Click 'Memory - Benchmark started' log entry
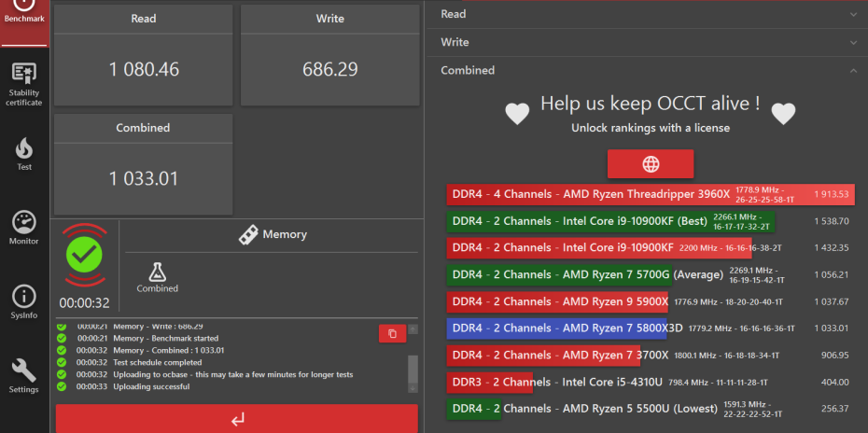This screenshot has width=868, height=433. 165,339
